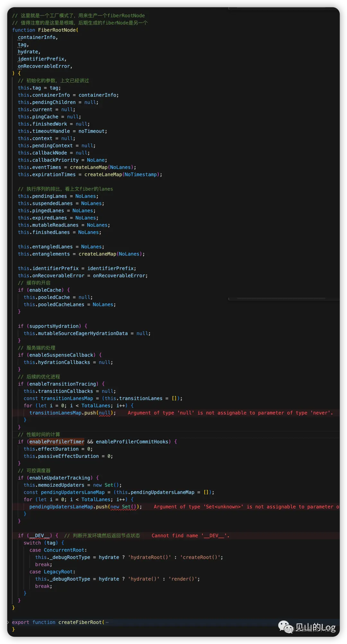
Task: Click 'this.effectDuration = 0;' line
Action: (58, 449)
